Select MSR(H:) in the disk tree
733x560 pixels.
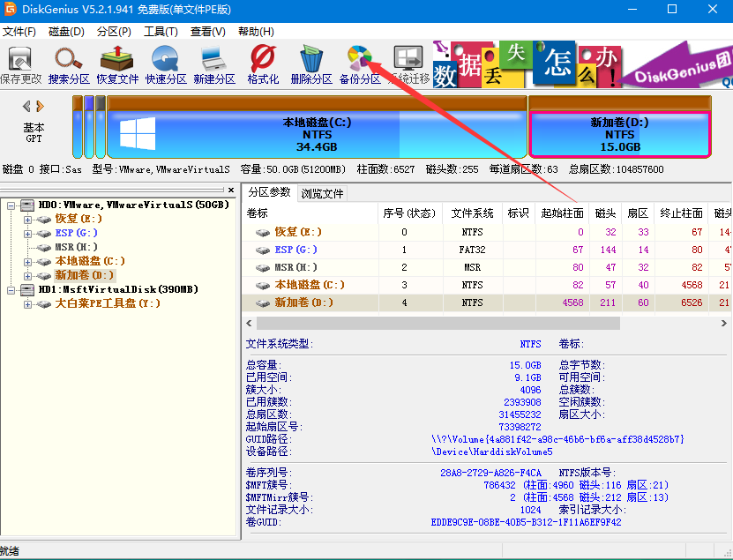pyautogui.click(x=76, y=247)
